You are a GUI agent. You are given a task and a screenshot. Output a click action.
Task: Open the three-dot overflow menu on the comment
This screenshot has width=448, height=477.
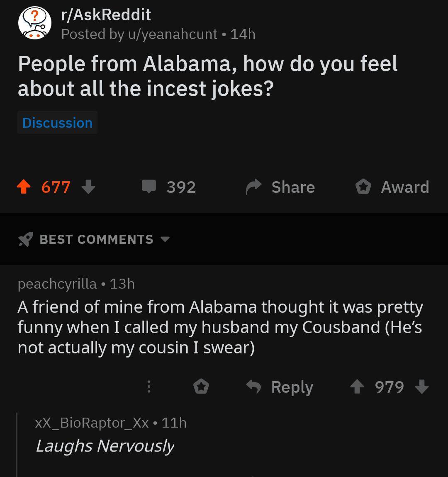(x=149, y=387)
